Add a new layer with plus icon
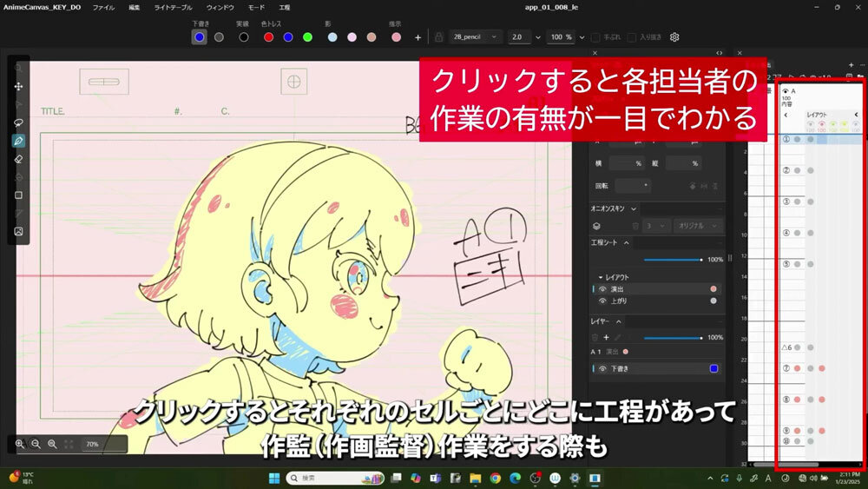The height and width of the screenshot is (489, 868). [x=606, y=337]
